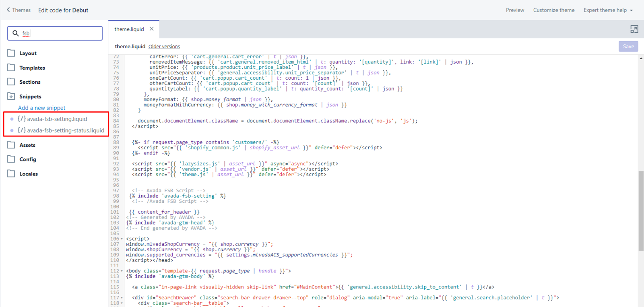This screenshot has height=307, width=644.
Task: Expand the Templates folder
Action: (x=32, y=68)
